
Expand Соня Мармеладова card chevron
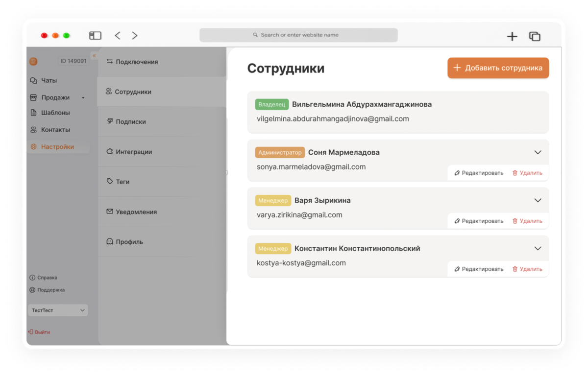pyautogui.click(x=538, y=152)
